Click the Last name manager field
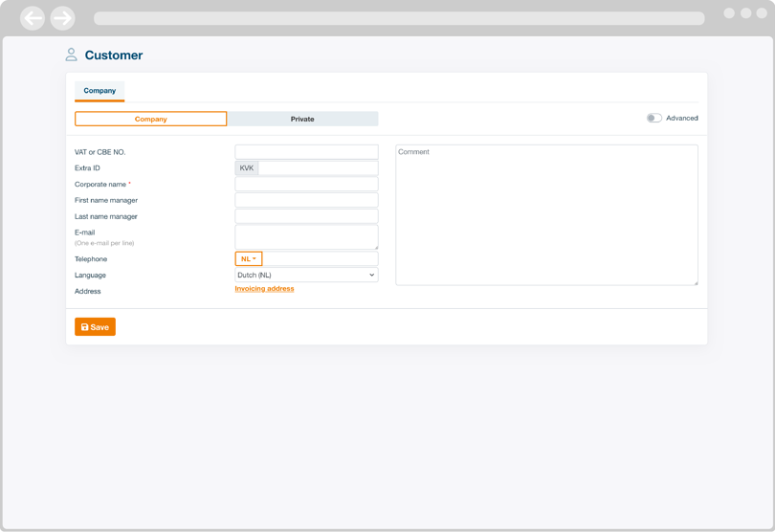Viewport: 775px width, 532px height. coord(306,216)
